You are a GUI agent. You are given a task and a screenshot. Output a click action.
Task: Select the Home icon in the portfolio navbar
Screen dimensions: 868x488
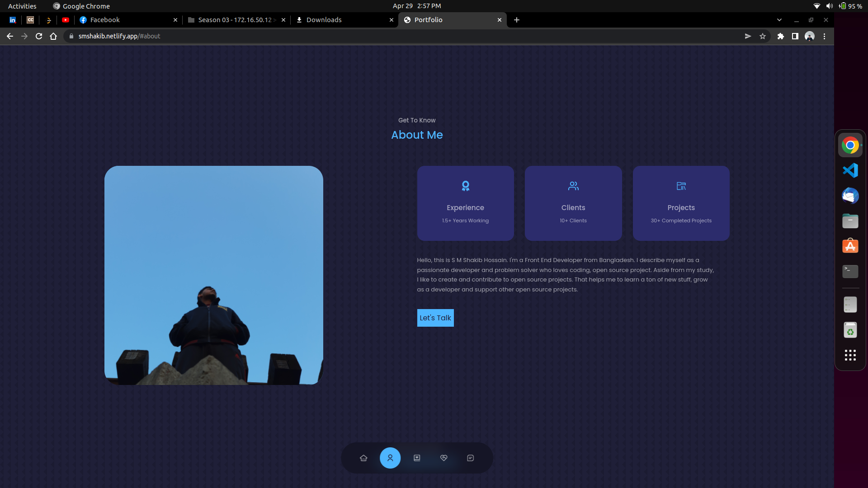(x=363, y=458)
